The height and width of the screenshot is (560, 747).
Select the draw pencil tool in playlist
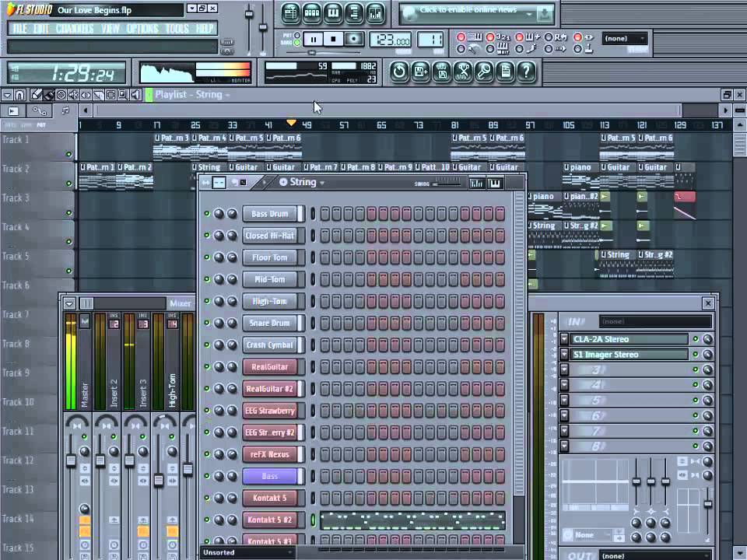pos(37,95)
